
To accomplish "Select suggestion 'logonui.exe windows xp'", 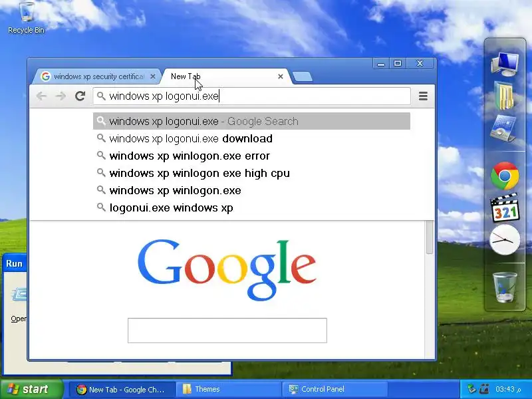I will point(252,207).
